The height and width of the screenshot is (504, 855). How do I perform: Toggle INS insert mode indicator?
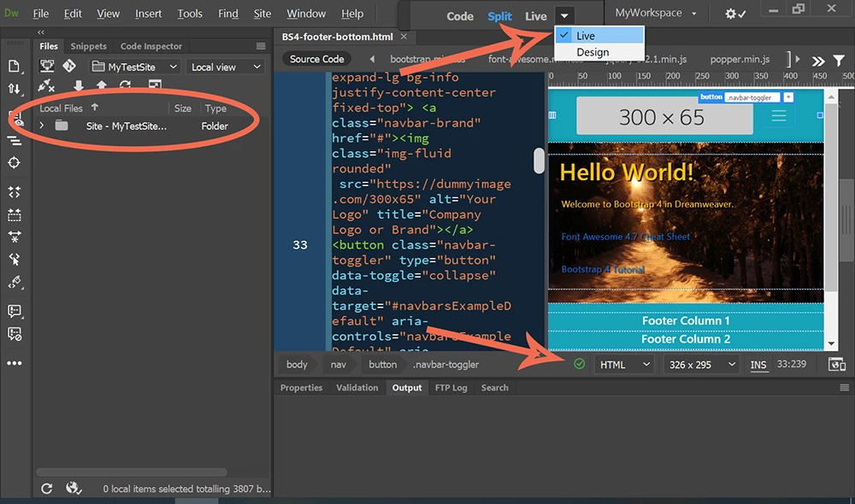pos(758,365)
